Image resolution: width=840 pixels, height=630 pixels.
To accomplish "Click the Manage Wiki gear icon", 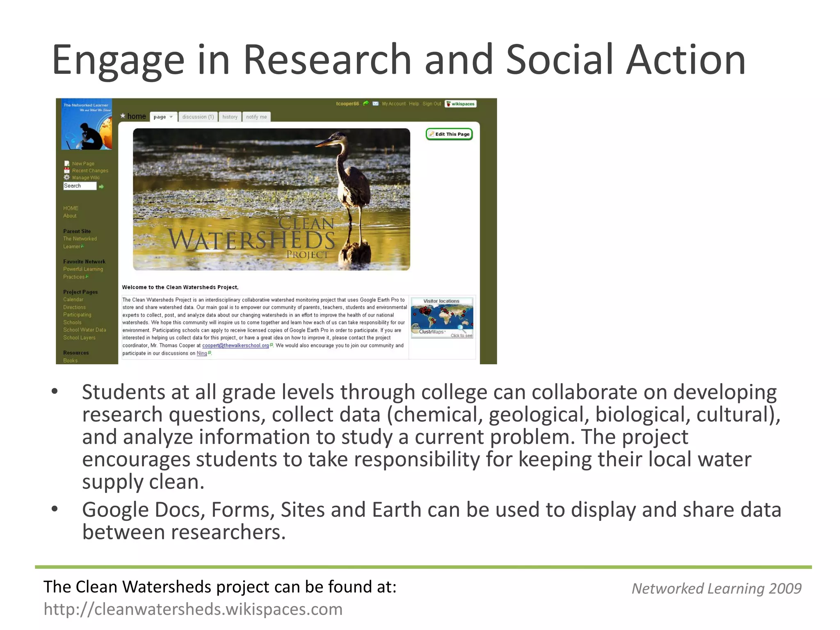I will click(66, 177).
